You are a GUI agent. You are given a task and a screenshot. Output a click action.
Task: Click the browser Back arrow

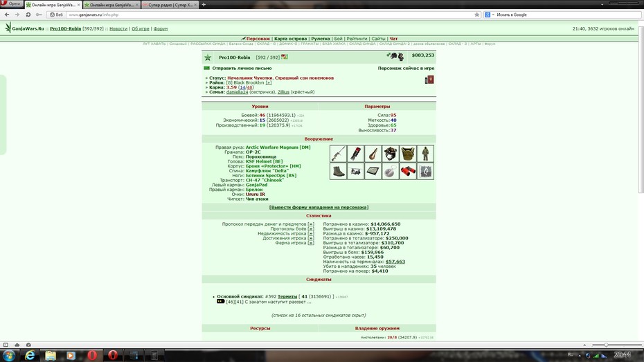click(7, 15)
